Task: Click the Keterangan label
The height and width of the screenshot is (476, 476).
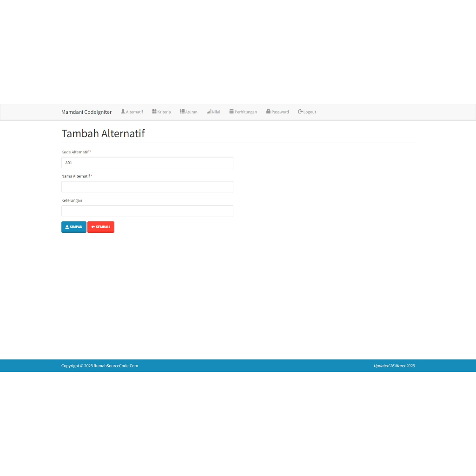Action: pos(72,200)
